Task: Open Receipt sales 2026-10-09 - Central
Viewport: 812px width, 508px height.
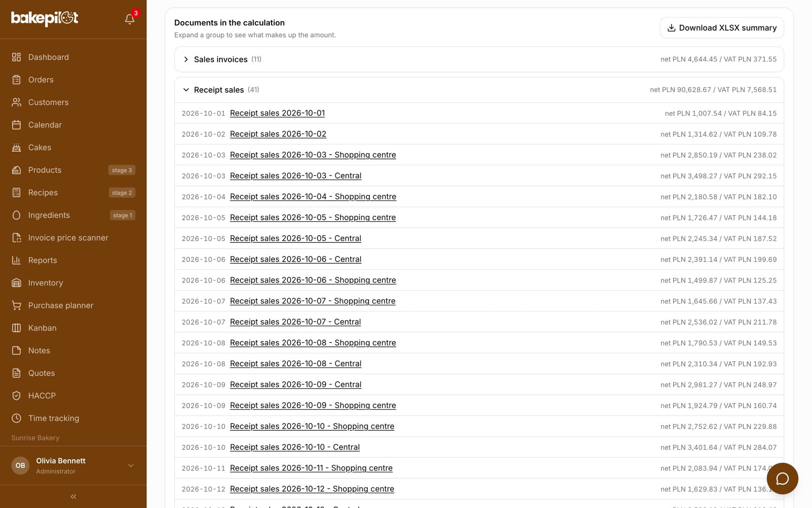Action: (x=295, y=384)
